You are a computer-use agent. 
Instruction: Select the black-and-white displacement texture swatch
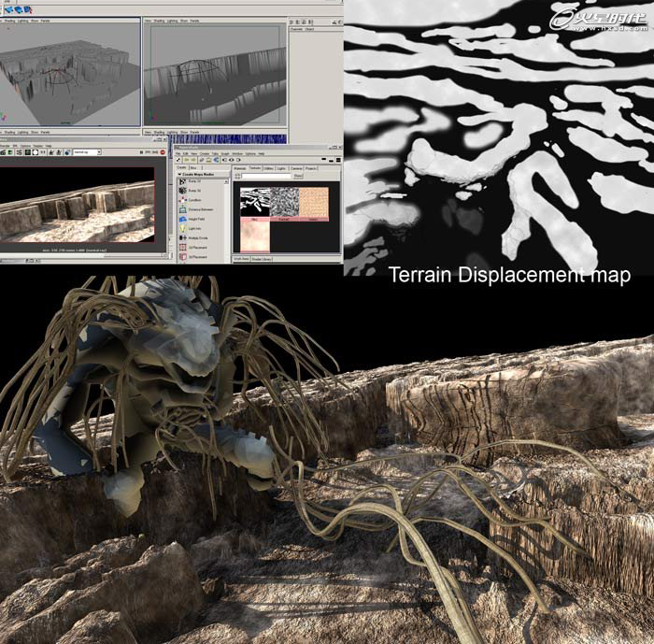tap(255, 202)
